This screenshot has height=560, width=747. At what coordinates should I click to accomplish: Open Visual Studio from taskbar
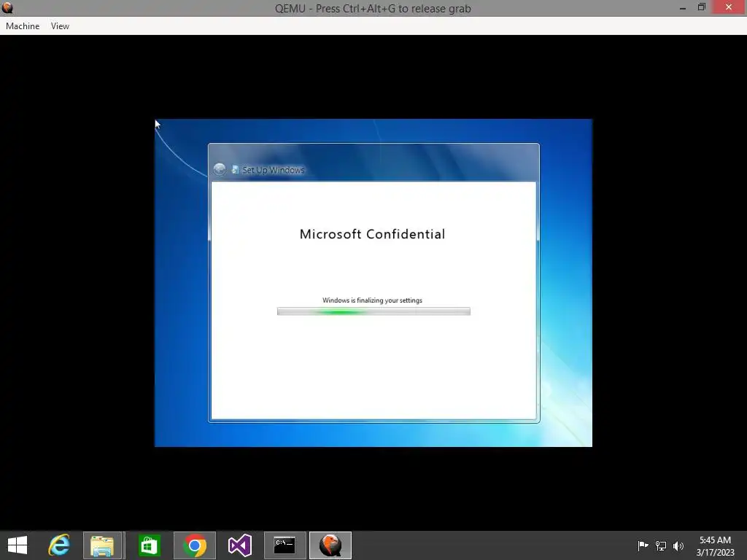[239, 545]
